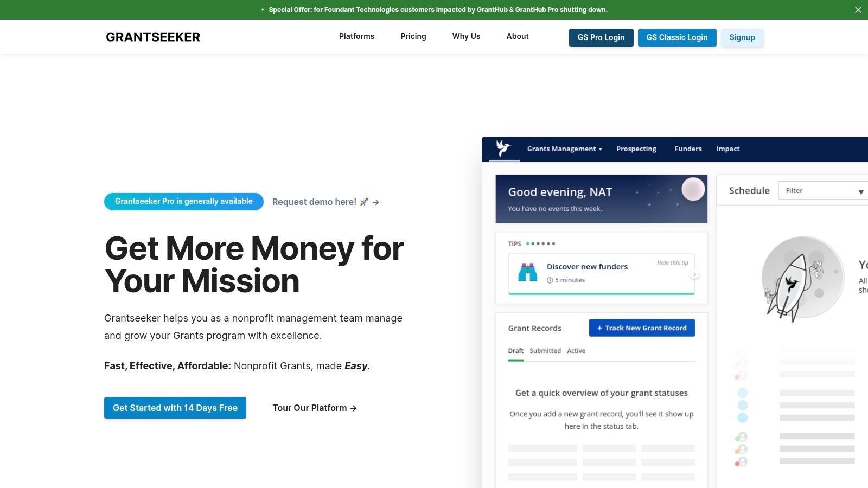Click the rocket emoji beside Request demo here
Screen dimensions: 868x488
[364, 201]
